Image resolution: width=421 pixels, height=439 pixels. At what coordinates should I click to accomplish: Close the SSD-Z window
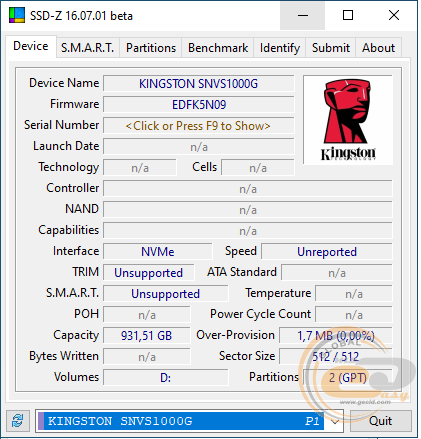coord(394,15)
